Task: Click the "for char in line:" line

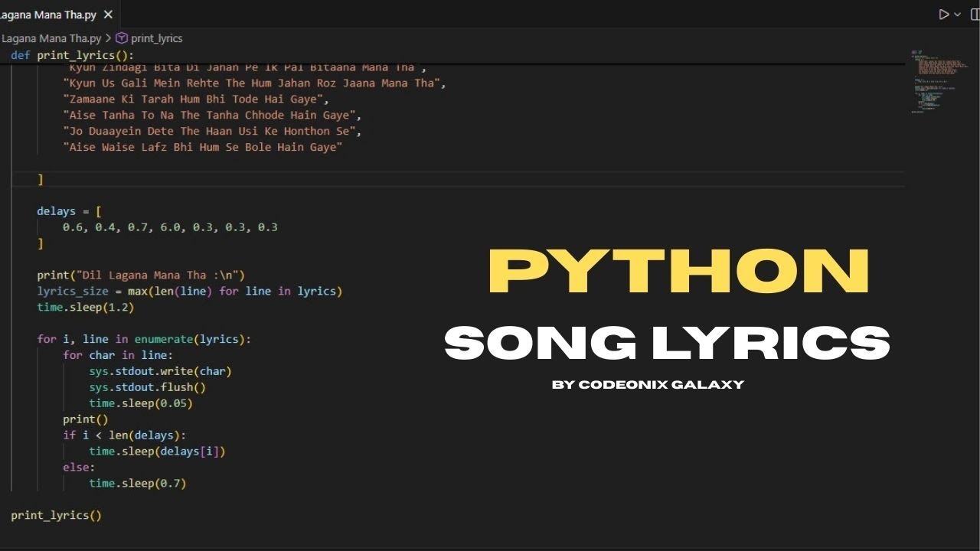Action: coord(118,355)
